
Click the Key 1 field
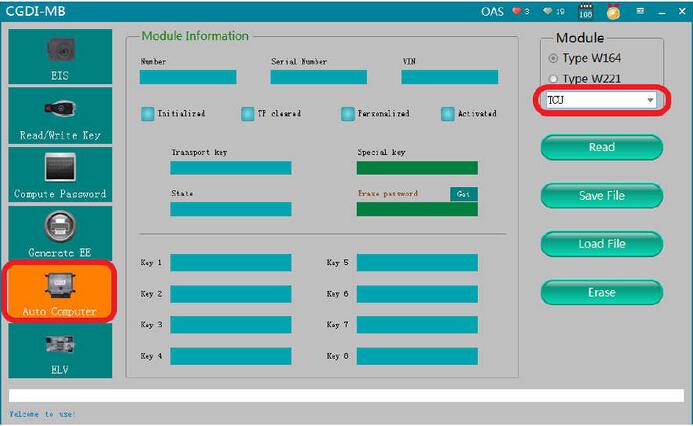231,262
